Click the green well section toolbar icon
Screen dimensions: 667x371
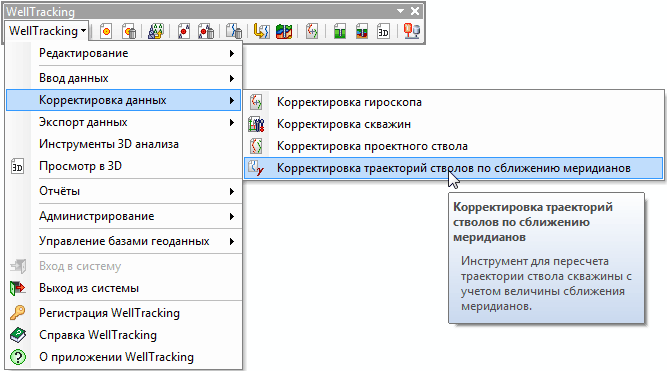(339, 31)
